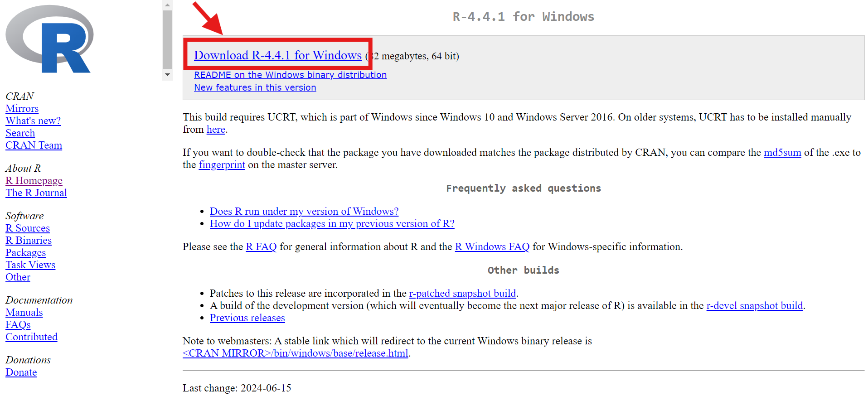Open R Sources link
Screen dimensions: 868x396
[28, 228]
